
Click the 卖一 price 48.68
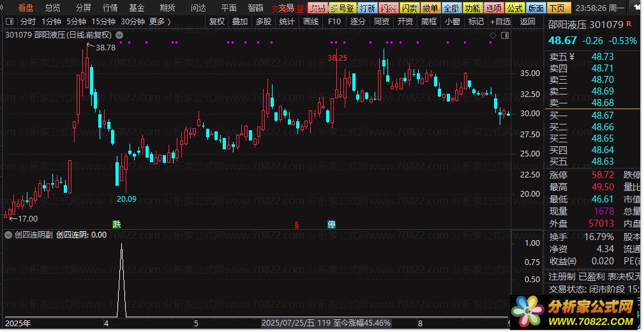pyautogui.click(x=603, y=103)
